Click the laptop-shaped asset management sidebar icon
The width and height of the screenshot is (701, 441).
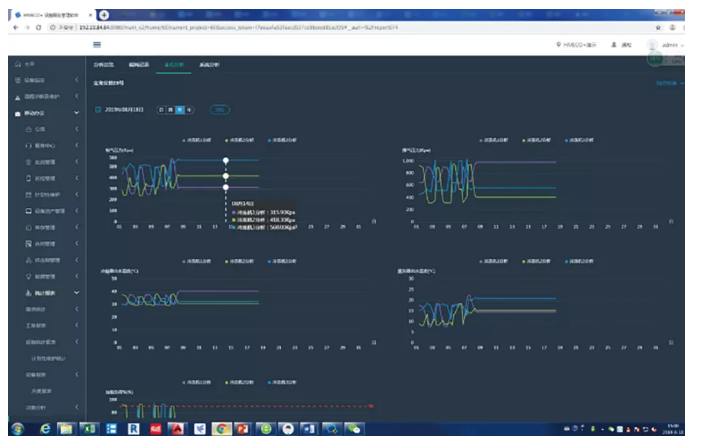click(29, 211)
